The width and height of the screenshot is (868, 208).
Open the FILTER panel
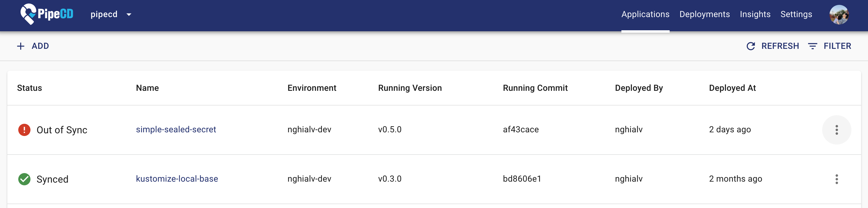pos(837,46)
